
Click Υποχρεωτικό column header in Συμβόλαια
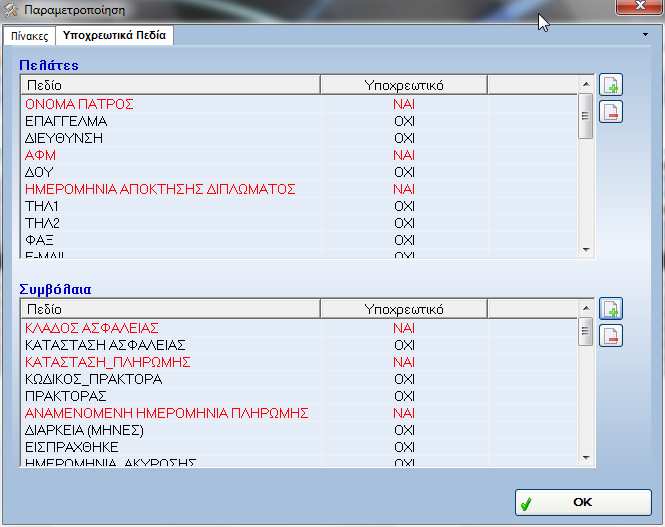point(404,309)
